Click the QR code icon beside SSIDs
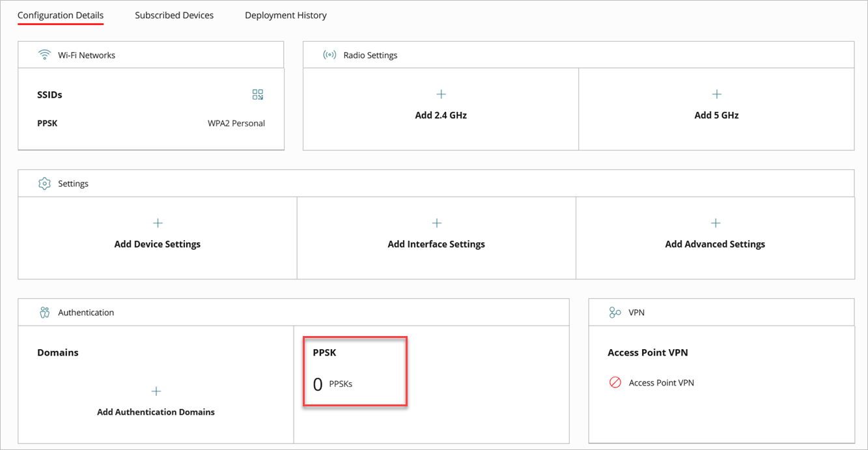This screenshot has width=868, height=450. (258, 95)
